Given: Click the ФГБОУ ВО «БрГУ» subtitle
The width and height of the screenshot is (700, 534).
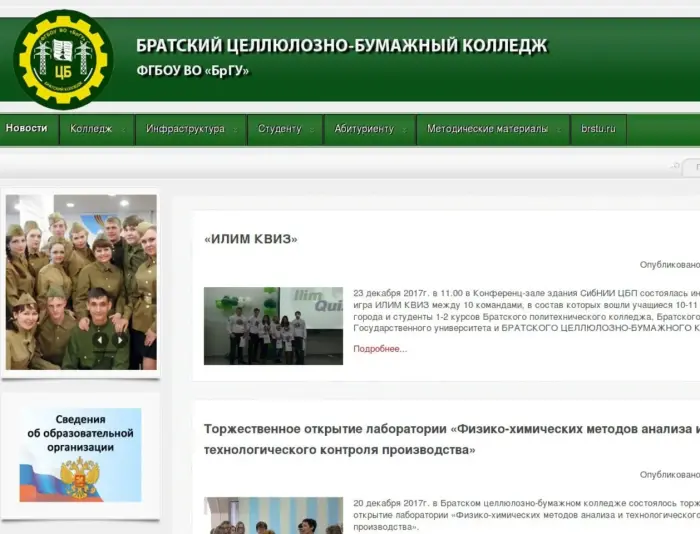Looking at the screenshot, I should [x=192, y=71].
